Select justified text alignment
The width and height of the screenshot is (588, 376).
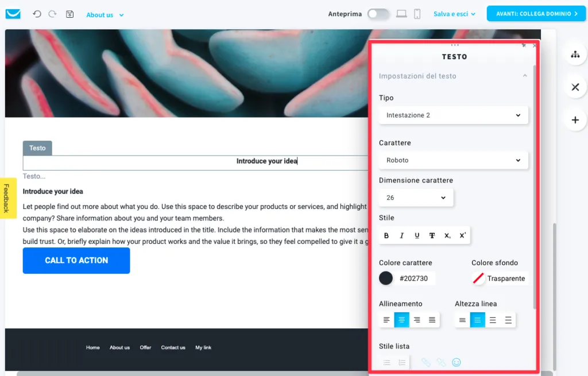pyautogui.click(x=432, y=320)
